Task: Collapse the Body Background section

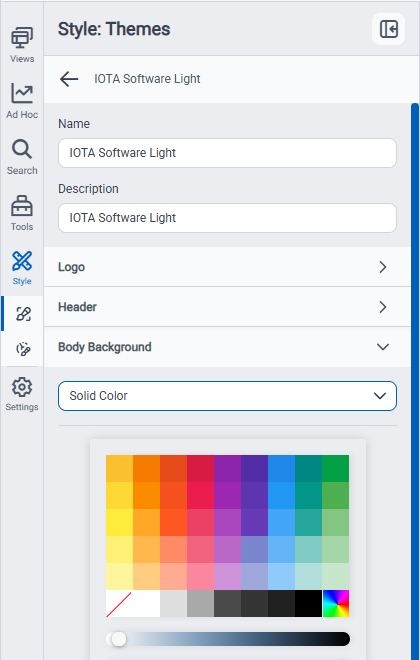Action: point(227,347)
